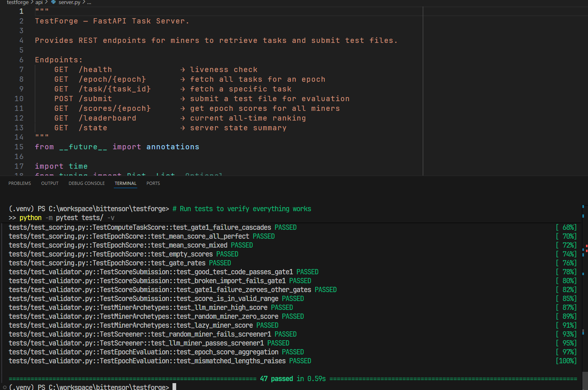Place cursor on 'import time' line
Image resolution: width=588 pixels, height=390 pixels.
pyautogui.click(x=61, y=166)
